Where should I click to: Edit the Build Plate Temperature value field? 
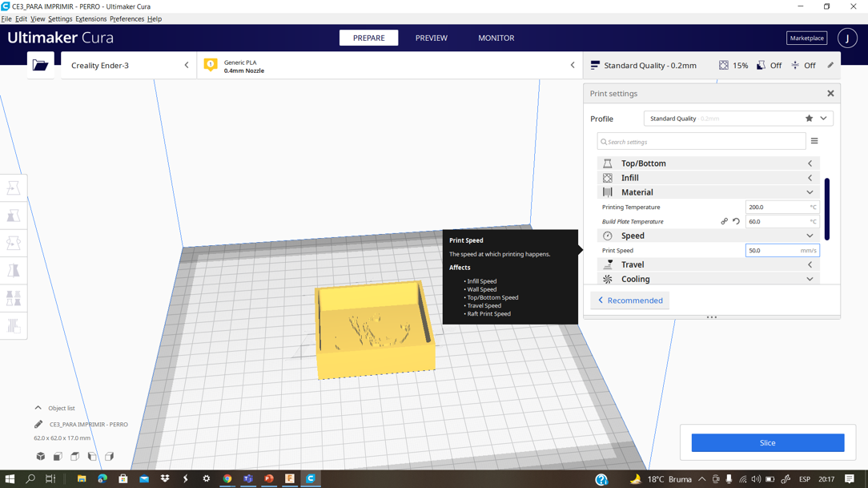782,222
